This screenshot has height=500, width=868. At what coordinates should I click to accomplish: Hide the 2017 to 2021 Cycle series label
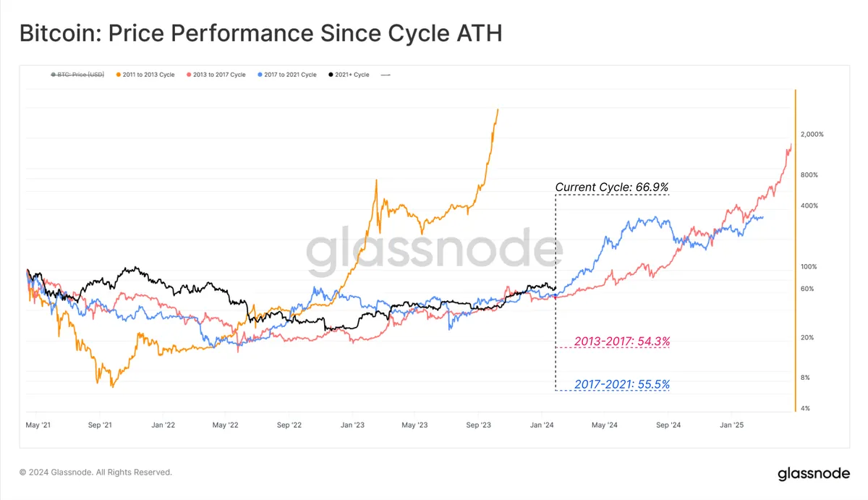point(291,75)
